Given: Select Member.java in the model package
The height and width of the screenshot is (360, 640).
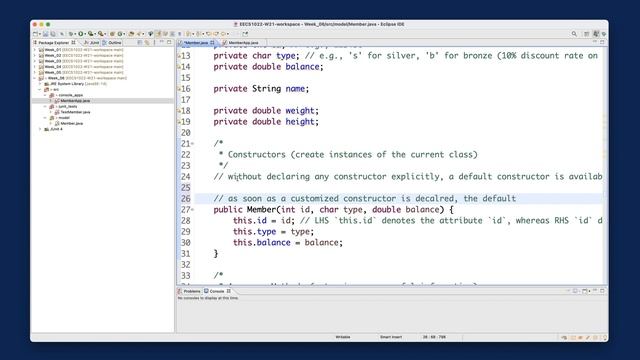Looking at the screenshot, I should click(x=71, y=123).
